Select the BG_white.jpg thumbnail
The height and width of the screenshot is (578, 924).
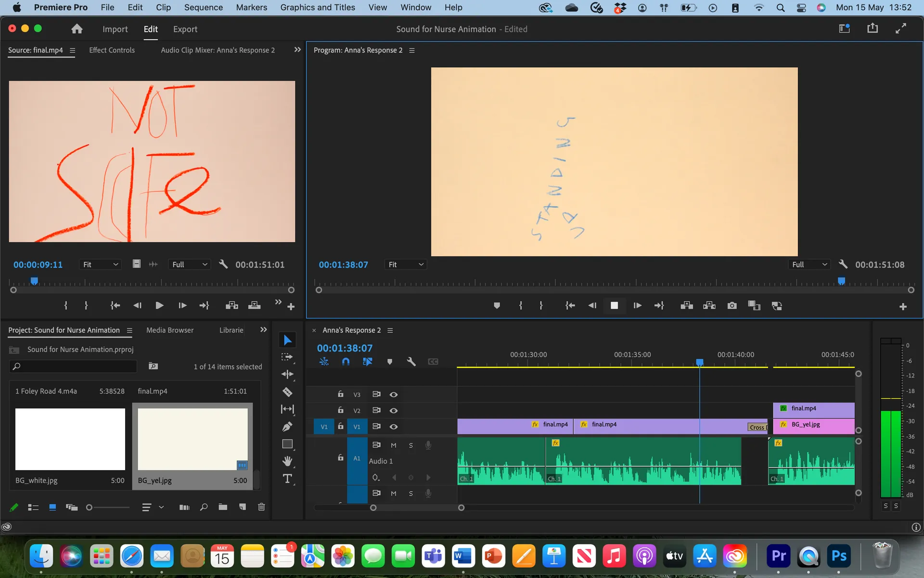[70, 439]
